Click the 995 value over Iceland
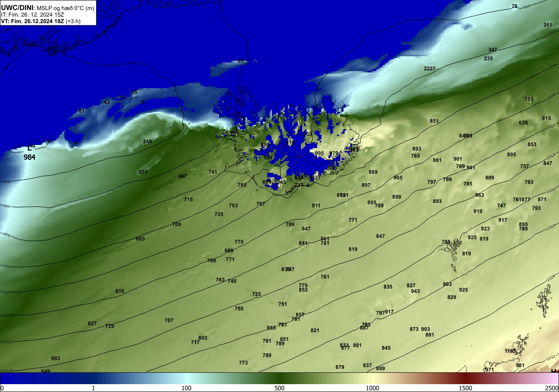559x392 pixels. [319, 153]
